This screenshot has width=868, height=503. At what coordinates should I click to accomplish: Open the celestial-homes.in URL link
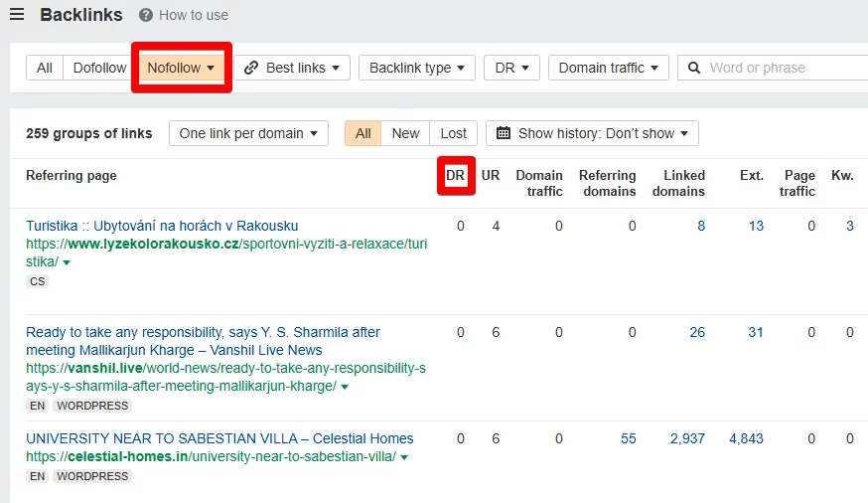[x=211, y=456]
